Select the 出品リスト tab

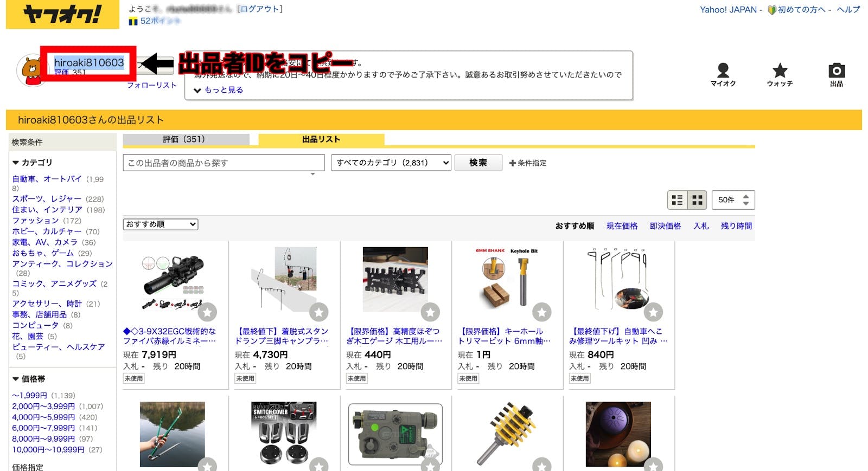tap(321, 139)
